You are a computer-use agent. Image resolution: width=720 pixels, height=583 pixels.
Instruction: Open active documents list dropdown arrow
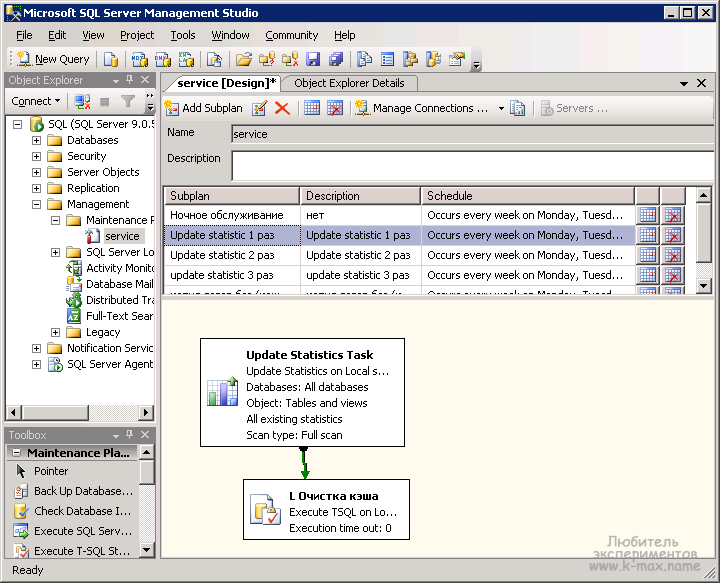click(x=684, y=84)
